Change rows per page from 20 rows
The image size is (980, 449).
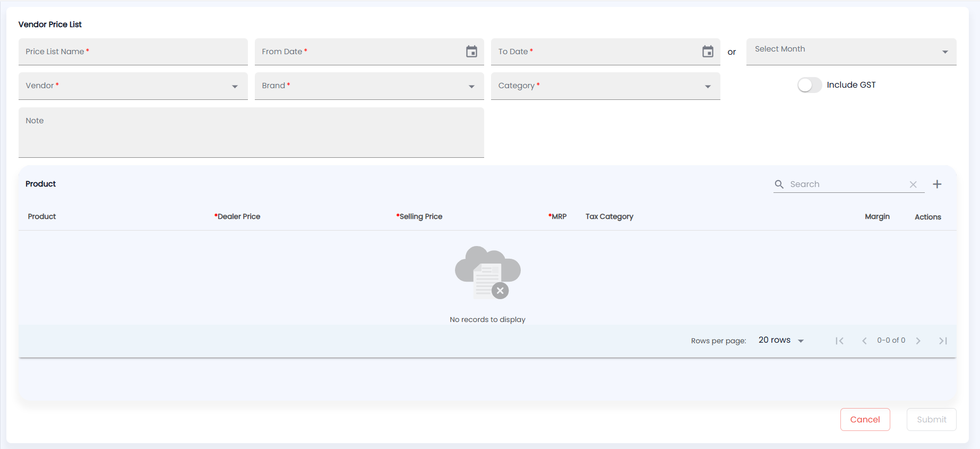point(781,340)
